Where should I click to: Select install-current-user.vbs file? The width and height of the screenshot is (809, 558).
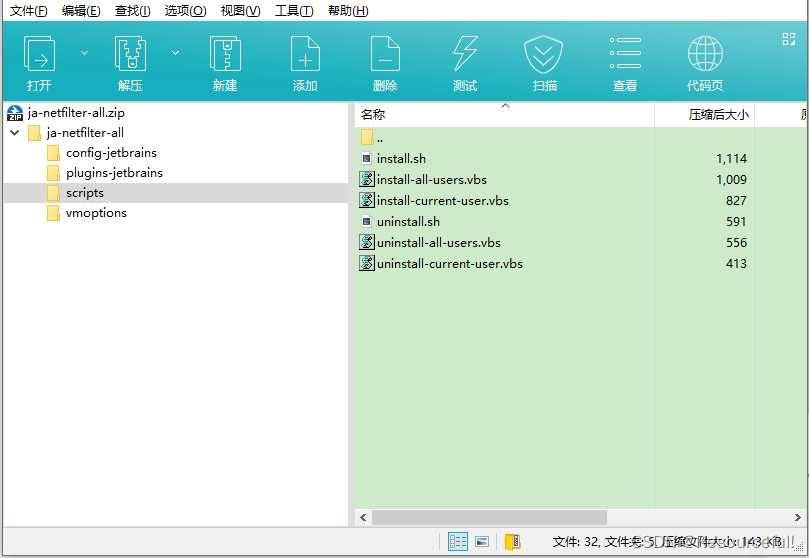443,201
